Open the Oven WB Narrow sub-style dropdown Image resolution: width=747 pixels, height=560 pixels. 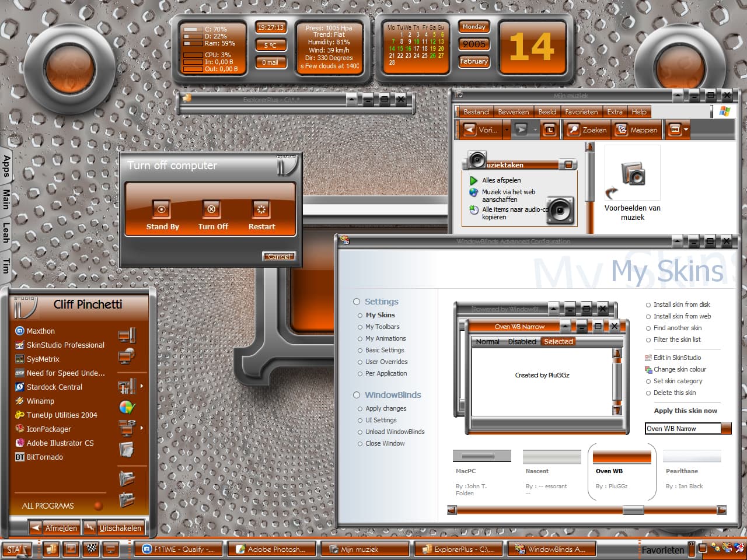(x=726, y=429)
